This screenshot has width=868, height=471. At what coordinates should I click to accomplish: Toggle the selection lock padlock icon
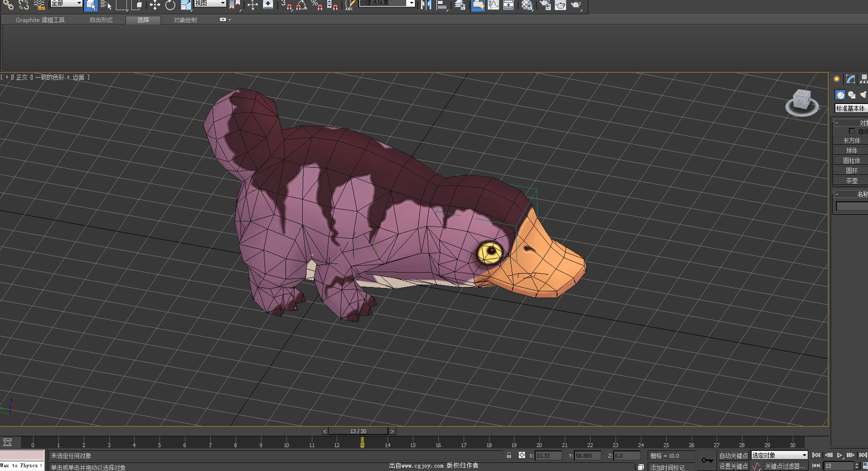[509, 456]
